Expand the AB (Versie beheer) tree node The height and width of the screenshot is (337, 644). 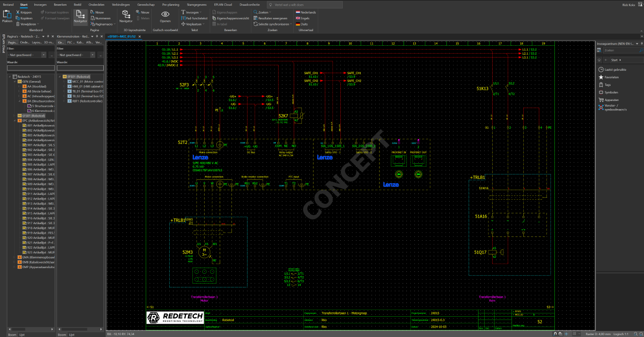[x=19, y=91]
